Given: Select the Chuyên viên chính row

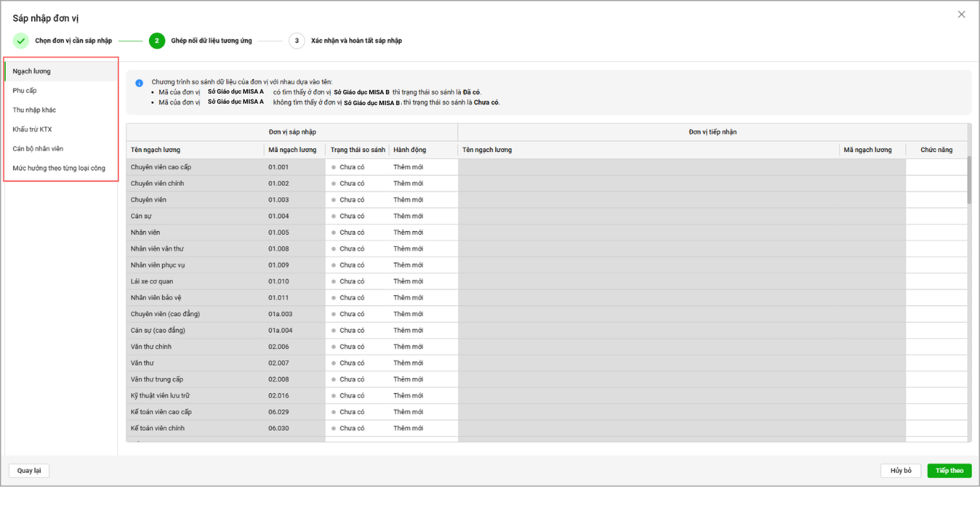Looking at the screenshot, I should 547,184.
